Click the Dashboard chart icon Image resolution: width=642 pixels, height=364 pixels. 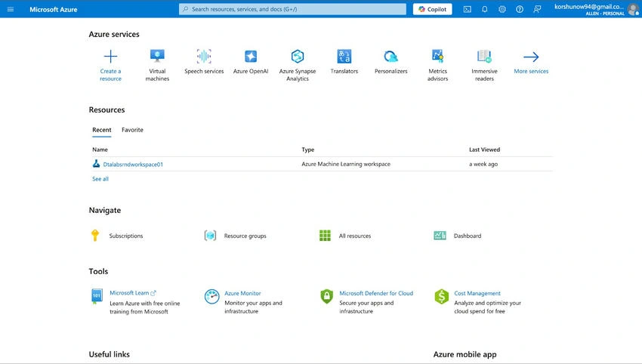point(440,236)
